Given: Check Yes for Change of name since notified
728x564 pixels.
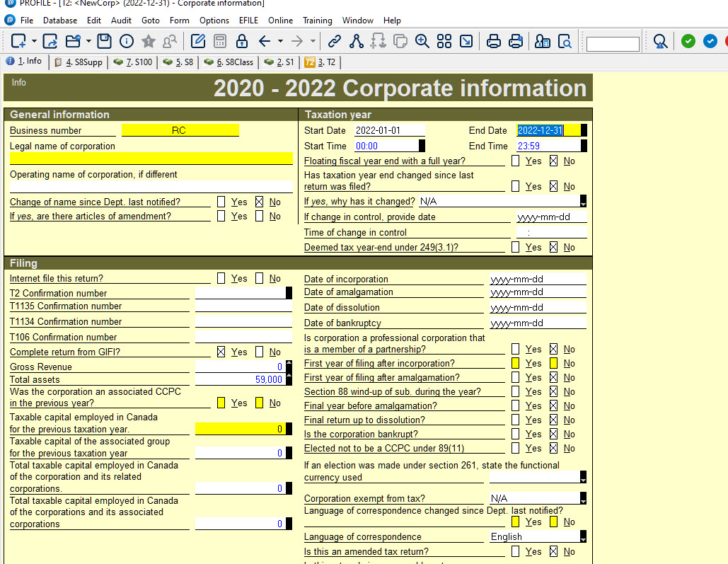Looking at the screenshot, I should 221,202.
